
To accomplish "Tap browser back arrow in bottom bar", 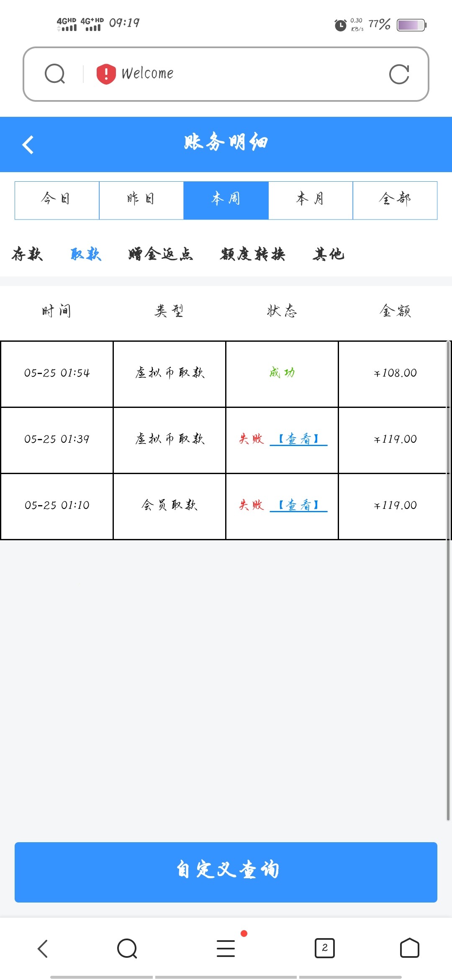I will (x=43, y=949).
